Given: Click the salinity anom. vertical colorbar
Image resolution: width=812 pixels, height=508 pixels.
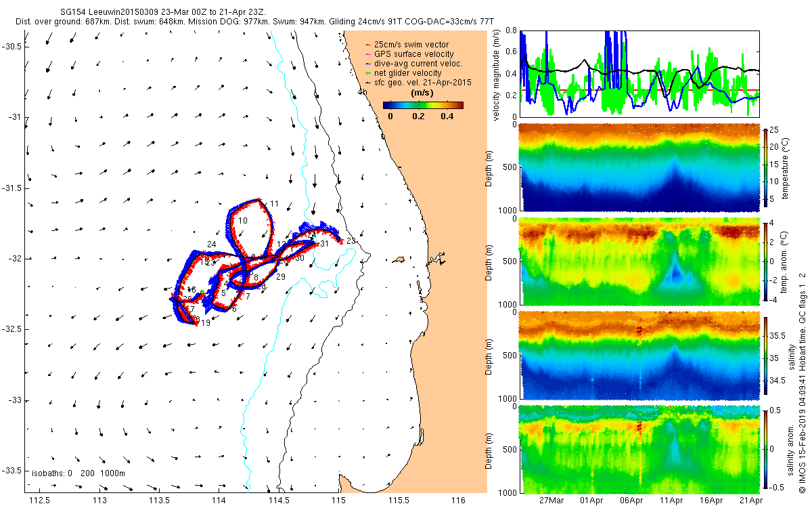Looking at the screenshot, I should point(765,449).
